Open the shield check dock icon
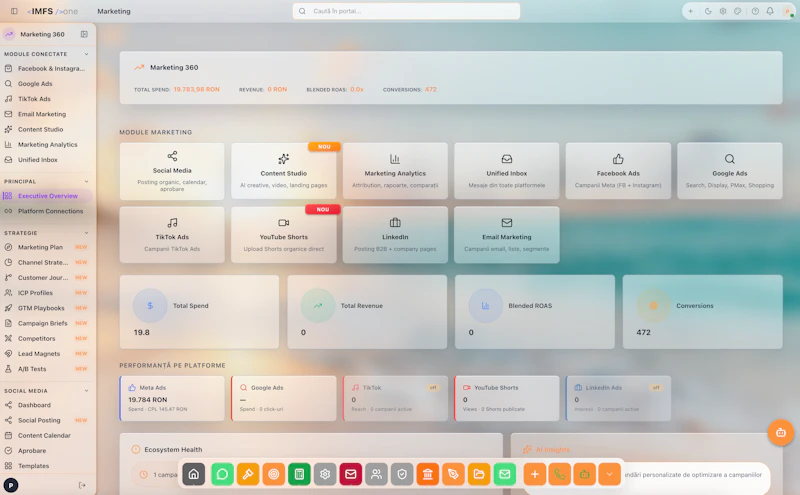Viewport: 800px width, 495px height. (402, 474)
